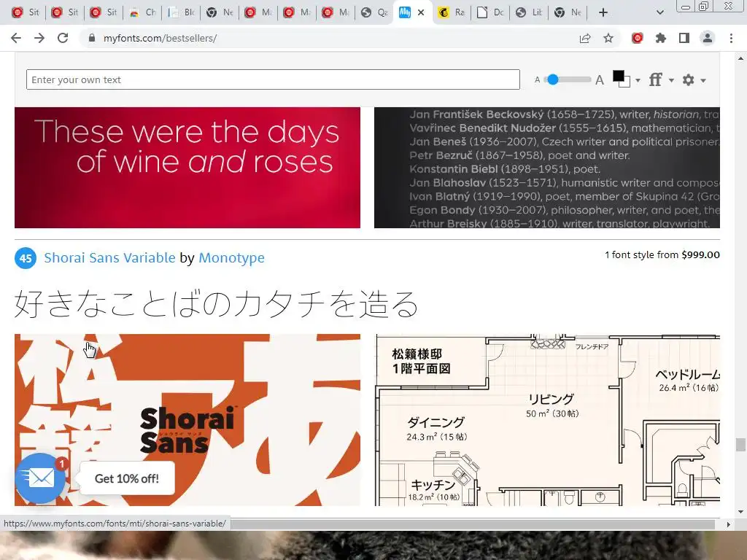Image resolution: width=747 pixels, height=560 pixels.
Task: Switch to the first Sit tab
Action: click(x=26, y=12)
